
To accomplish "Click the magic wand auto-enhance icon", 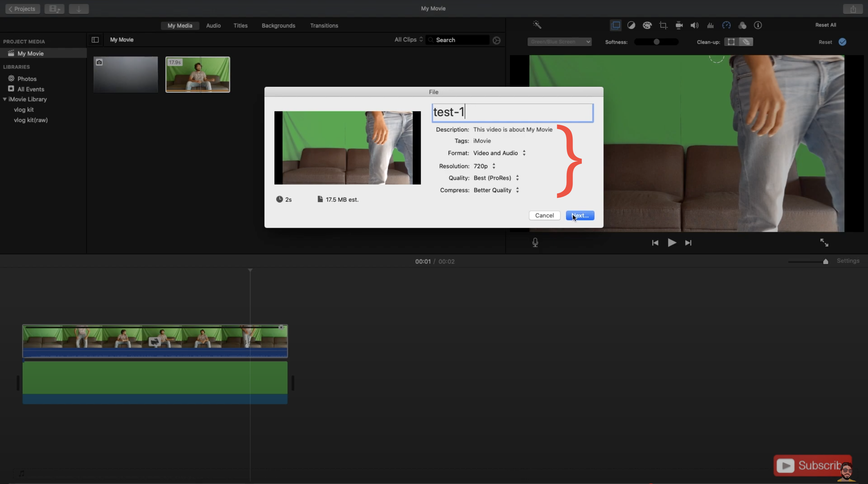I will 537,25.
